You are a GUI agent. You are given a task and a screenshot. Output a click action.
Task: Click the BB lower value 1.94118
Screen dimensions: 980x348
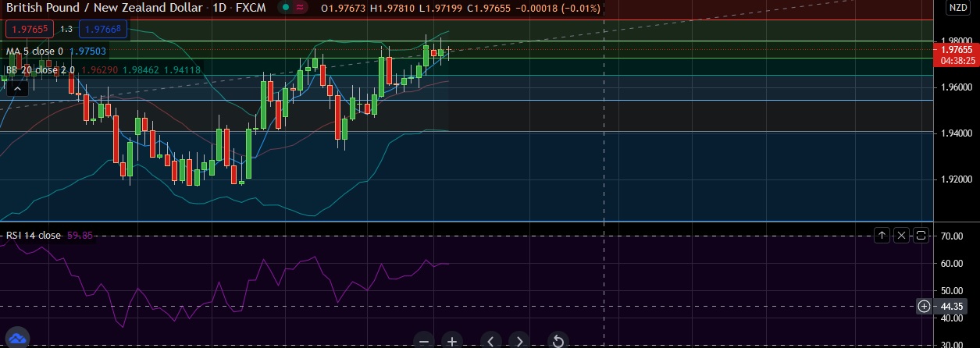point(183,70)
